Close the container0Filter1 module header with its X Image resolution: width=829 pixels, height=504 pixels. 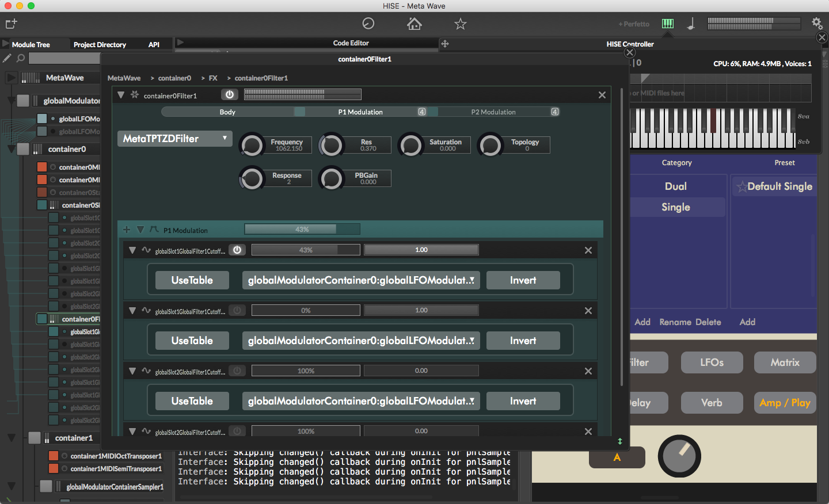(x=602, y=95)
